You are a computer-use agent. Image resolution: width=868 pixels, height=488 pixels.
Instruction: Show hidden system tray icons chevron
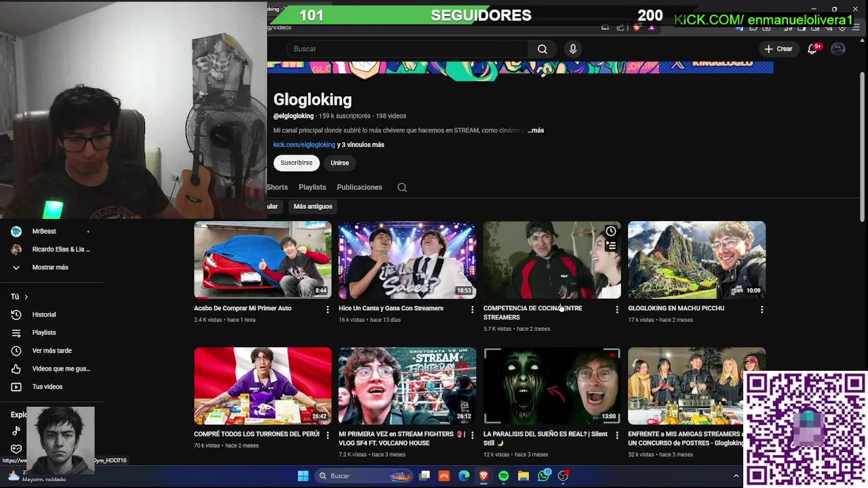(736, 476)
